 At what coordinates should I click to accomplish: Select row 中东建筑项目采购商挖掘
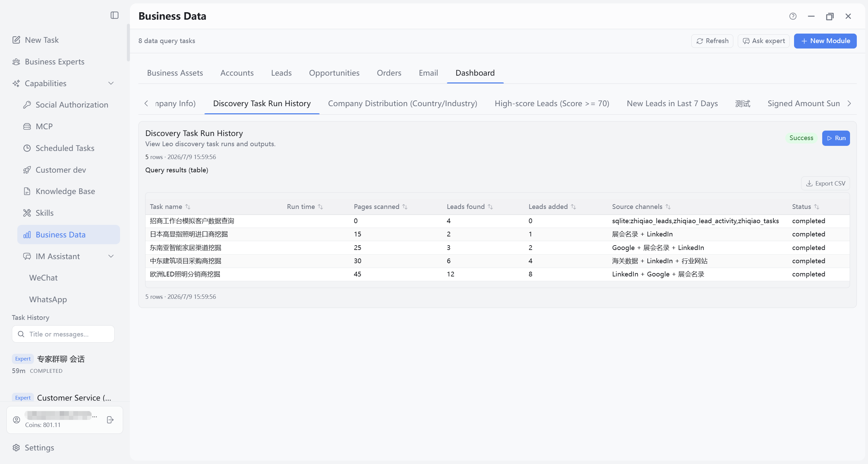[497, 261]
